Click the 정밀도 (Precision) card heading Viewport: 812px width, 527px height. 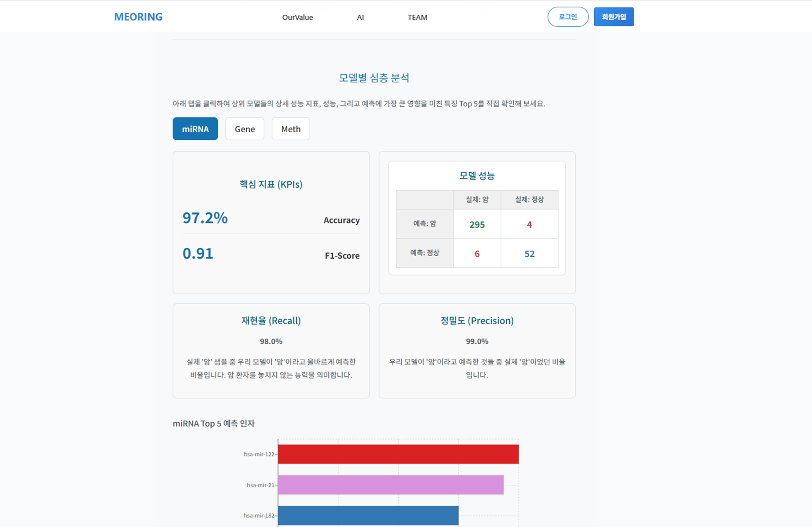477,321
